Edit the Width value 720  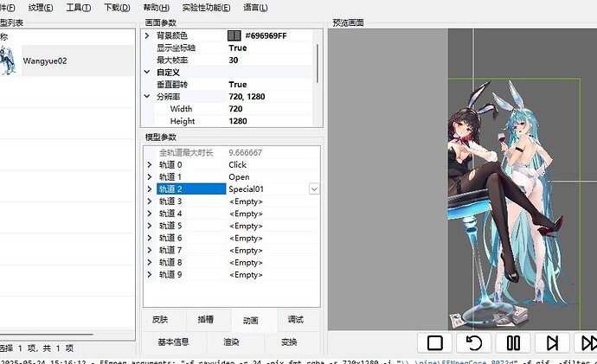235,109
